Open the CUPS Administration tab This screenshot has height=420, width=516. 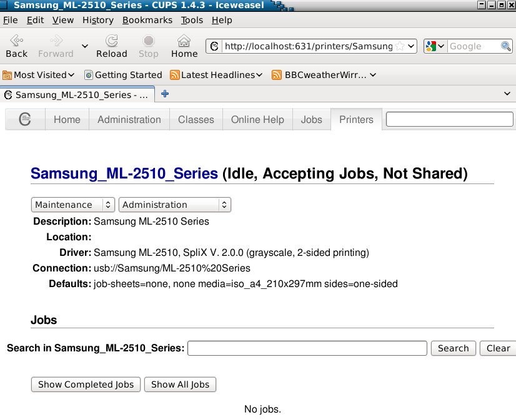(129, 119)
